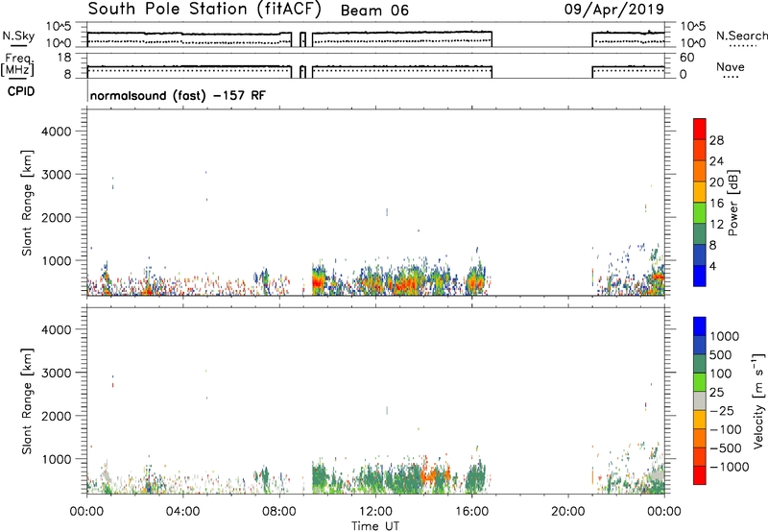Click 'normalsound (fast) -157 RF' text
768x532 pixels.
(178, 95)
